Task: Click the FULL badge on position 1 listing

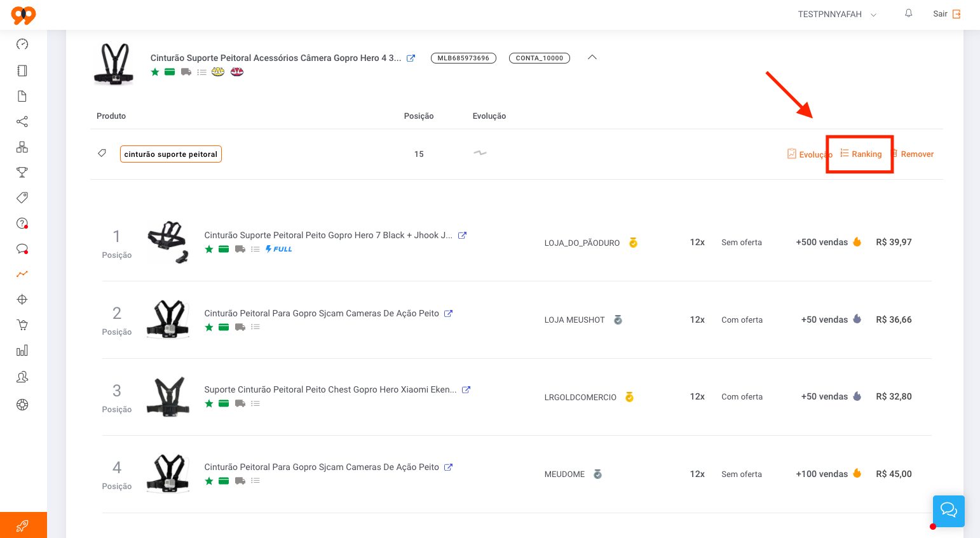Action: tap(279, 249)
